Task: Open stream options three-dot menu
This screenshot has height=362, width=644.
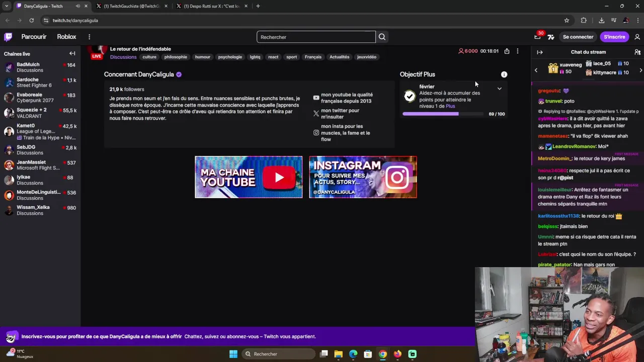Action: [517, 51]
